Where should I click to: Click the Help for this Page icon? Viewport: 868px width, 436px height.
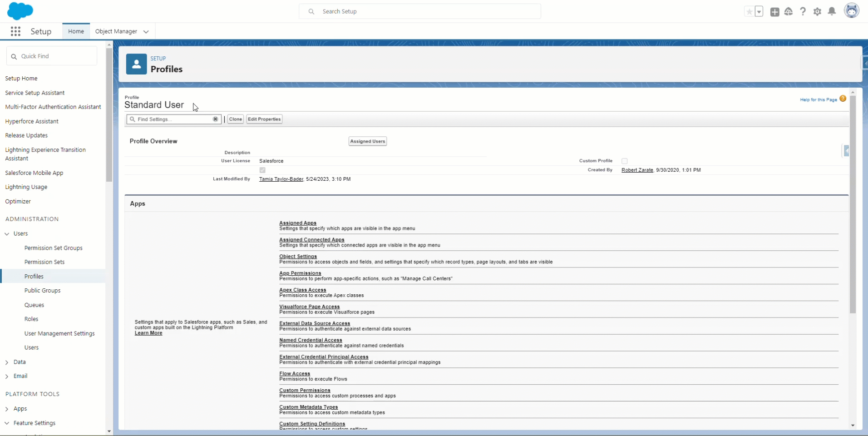point(843,99)
